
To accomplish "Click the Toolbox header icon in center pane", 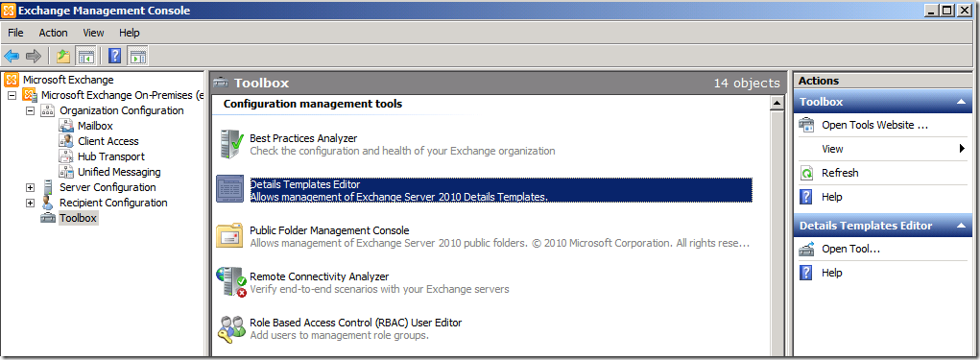I will pyautogui.click(x=221, y=83).
